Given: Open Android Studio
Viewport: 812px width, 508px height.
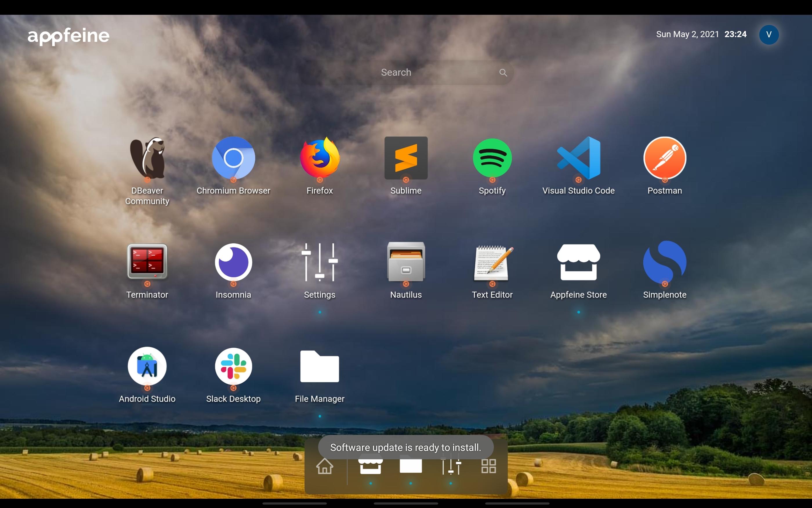Looking at the screenshot, I should tap(147, 366).
